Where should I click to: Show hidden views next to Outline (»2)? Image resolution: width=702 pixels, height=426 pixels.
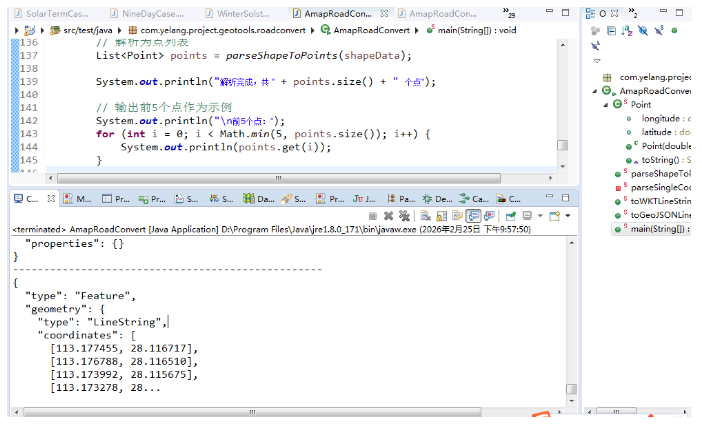tap(633, 12)
